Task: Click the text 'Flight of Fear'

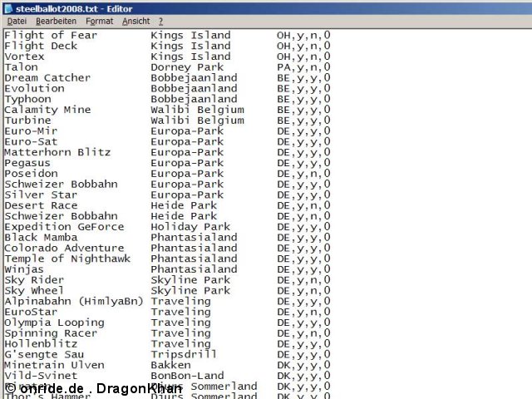Action: 51,35
